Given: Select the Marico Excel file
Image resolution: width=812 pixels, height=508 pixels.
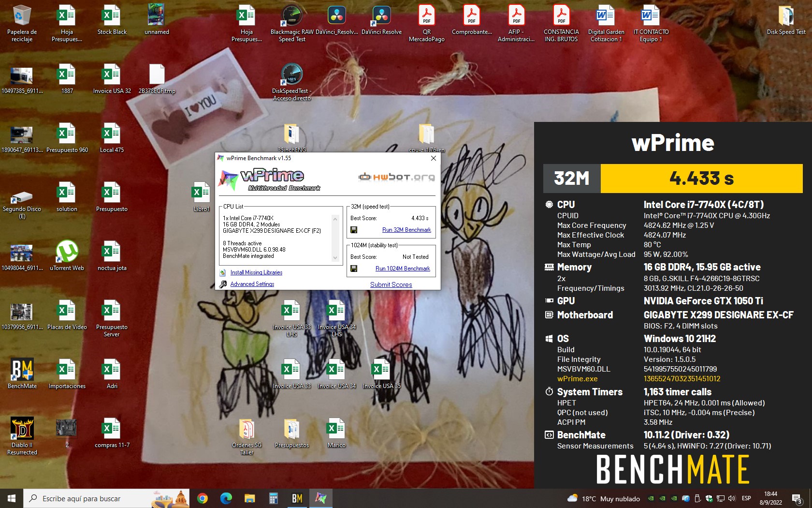Looking at the screenshot, I should [336, 433].
